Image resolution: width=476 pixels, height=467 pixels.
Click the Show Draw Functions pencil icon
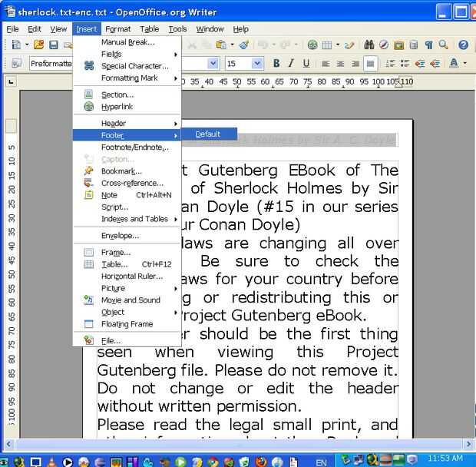(x=350, y=45)
